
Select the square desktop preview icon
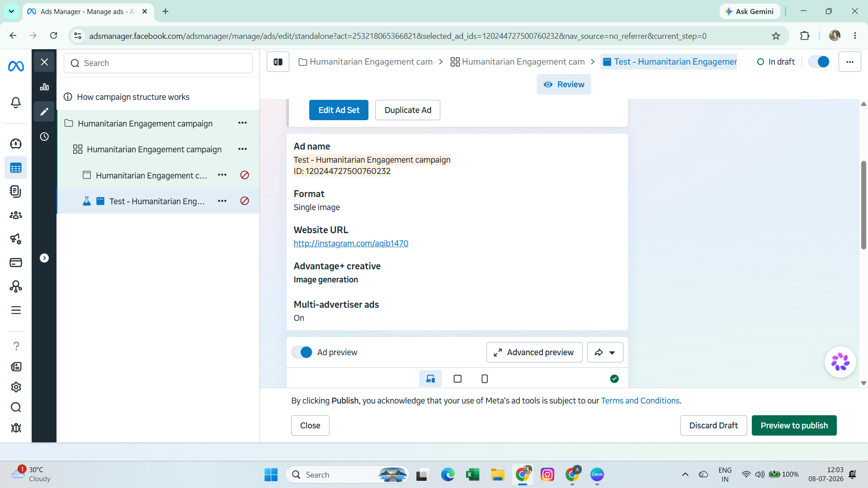click(x=458, y=379)
